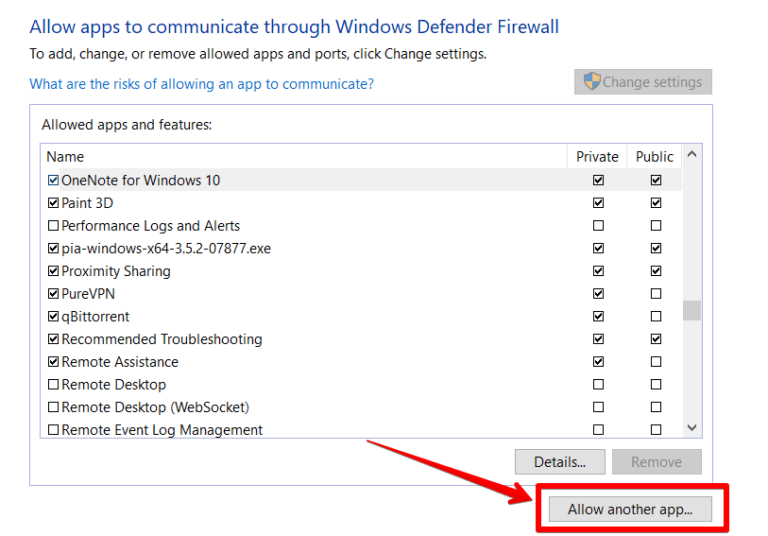Image resolution: width=768 pixels, height=536 pixels.
Task: Uncheck Private for Proximity Sharing
Action: 598,271
